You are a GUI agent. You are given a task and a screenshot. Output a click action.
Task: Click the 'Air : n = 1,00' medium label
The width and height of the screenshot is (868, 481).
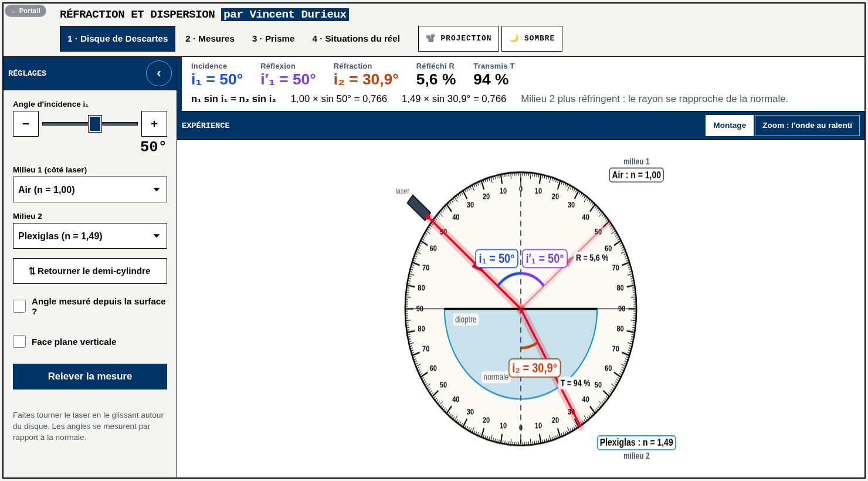tap(636, 175)
